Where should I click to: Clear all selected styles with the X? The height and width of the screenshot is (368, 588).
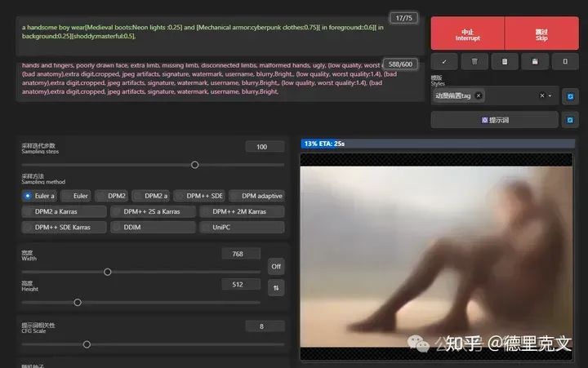542,95
